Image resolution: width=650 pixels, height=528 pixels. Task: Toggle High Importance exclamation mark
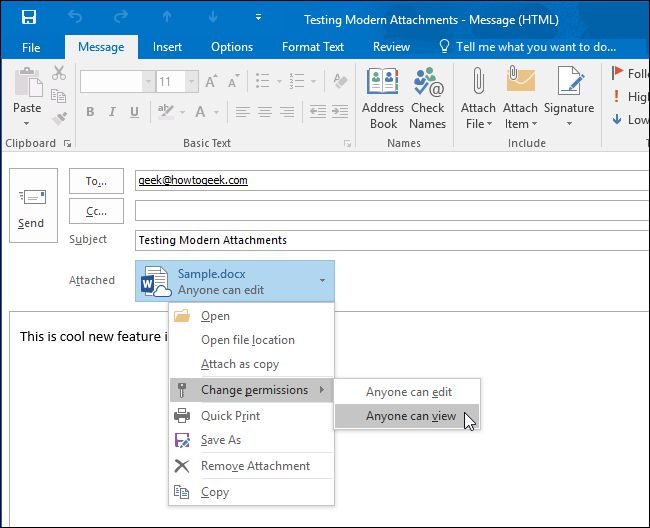coord(616,96)
